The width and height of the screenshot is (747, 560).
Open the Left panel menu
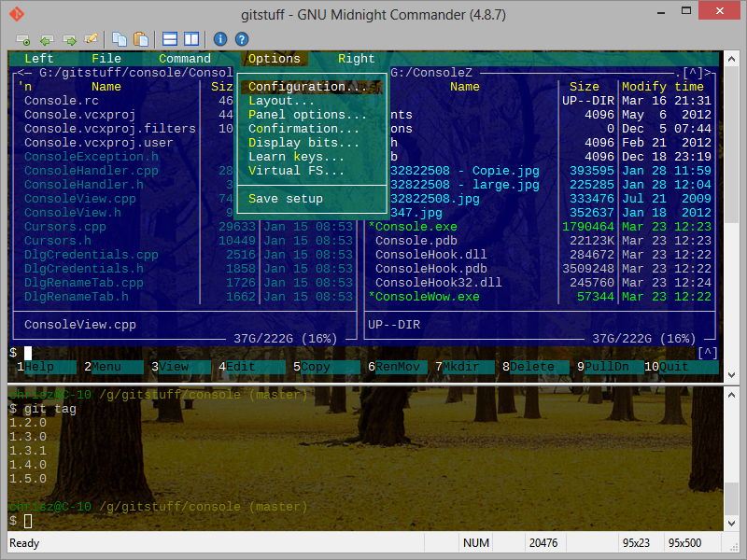tap(37, 58)
